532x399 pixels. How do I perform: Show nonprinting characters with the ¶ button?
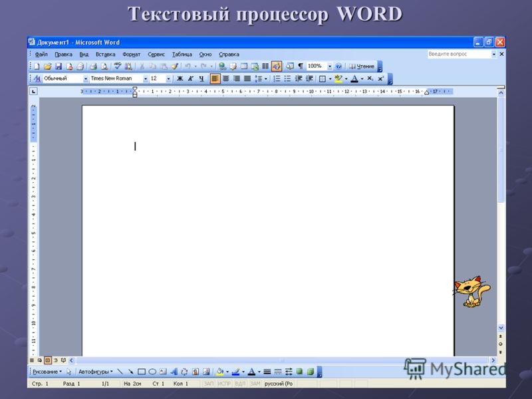pos(301,66)
